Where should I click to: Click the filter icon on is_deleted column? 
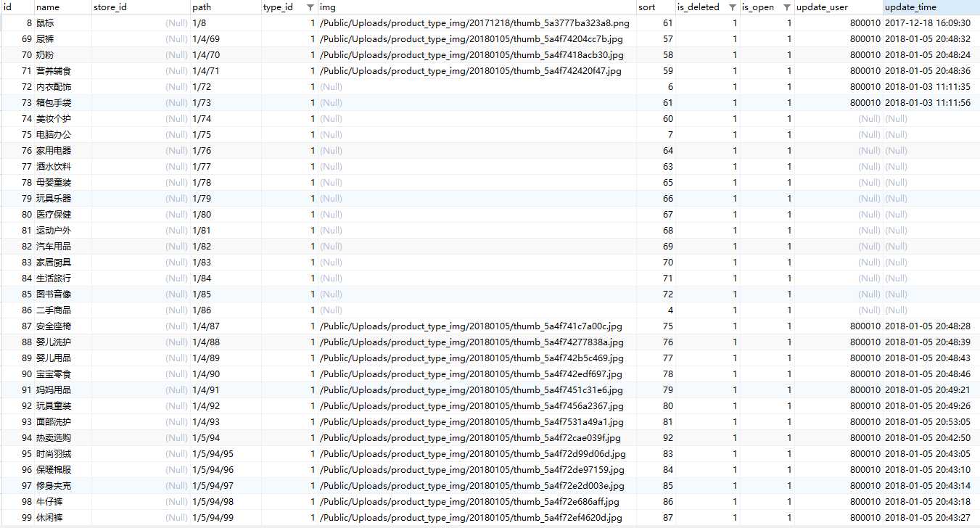[733, 7]
